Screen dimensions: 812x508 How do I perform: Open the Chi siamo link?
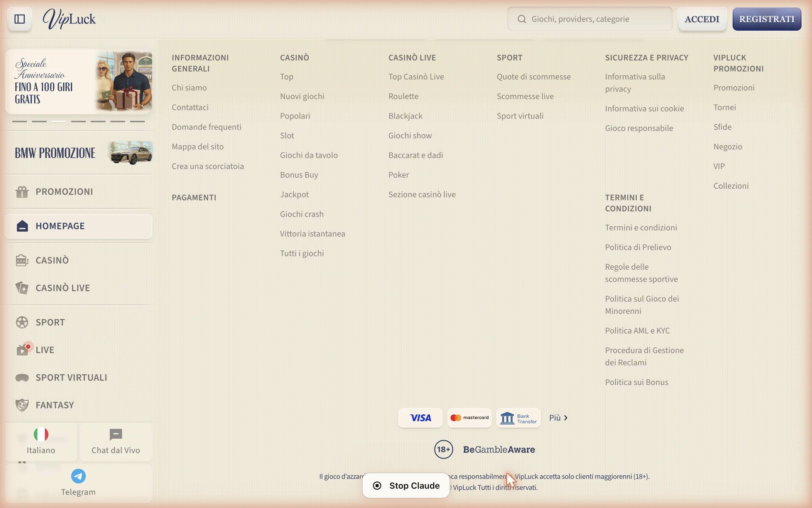click(189, 88)
